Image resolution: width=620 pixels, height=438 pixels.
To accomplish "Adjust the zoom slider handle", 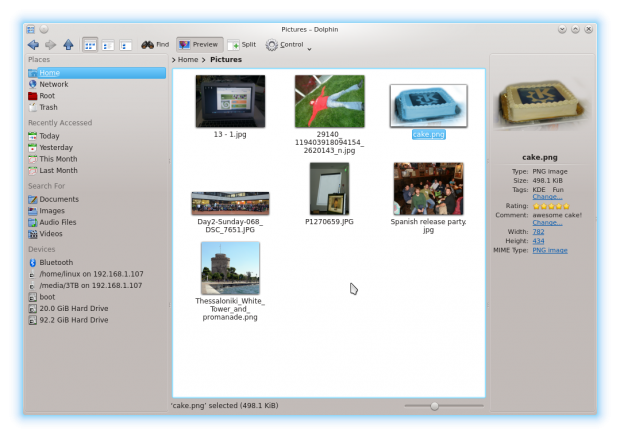I will [434, 406].
